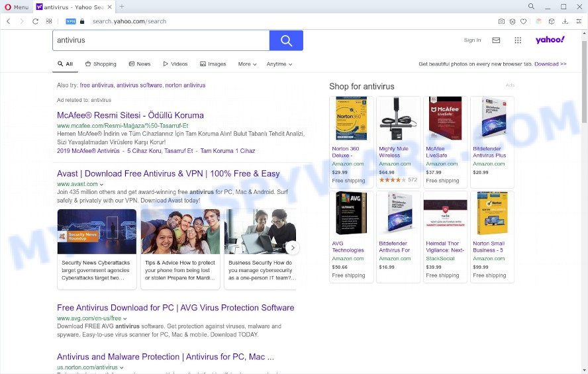Screen dimensions: 588x374
Task: Go back with the back arrow
Action: click(8, 21)
